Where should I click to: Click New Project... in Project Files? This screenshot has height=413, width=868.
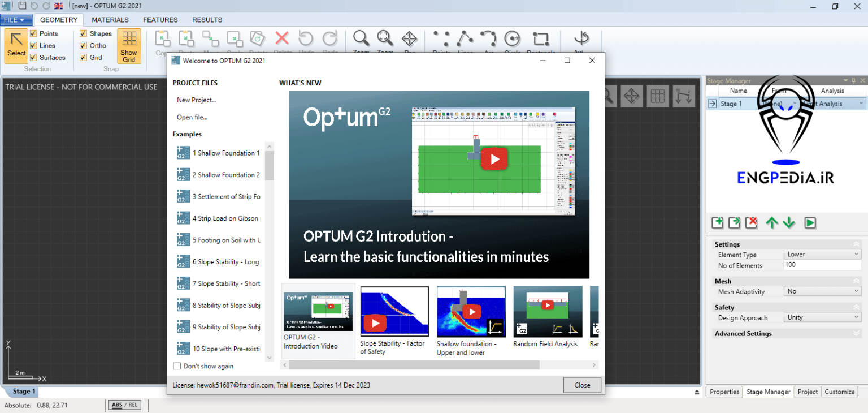point(196,100)
